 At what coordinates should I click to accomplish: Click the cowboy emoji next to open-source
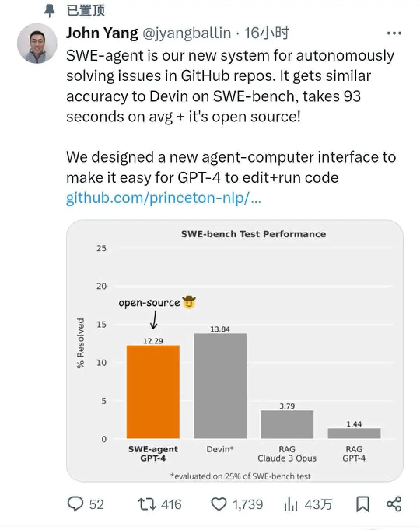(189, 302)
